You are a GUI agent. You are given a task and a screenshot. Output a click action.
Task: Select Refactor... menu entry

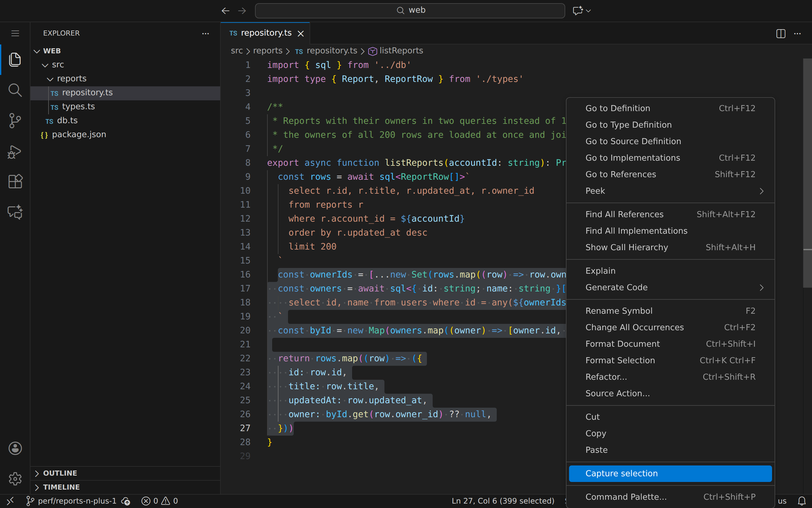coord(670,377)
